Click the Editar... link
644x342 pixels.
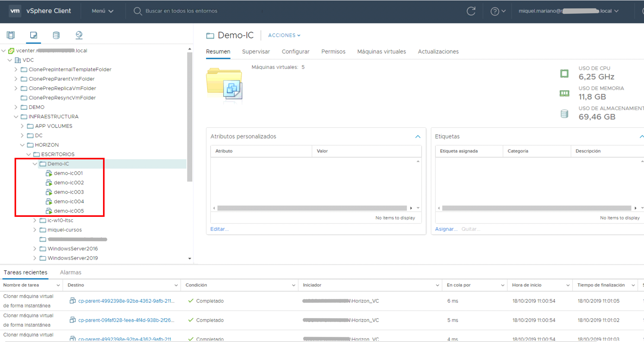coord(219,229)
